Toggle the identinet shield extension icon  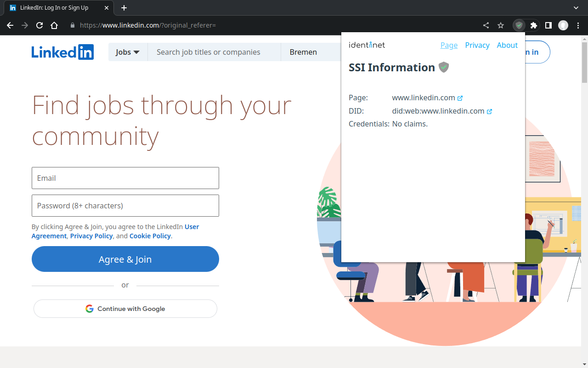519,25
